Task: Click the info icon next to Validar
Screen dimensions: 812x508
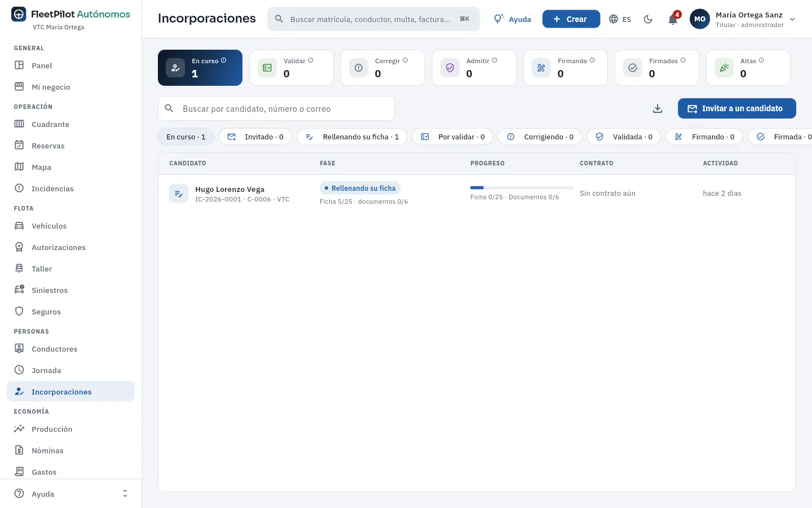Action: [x=311, y=60]
